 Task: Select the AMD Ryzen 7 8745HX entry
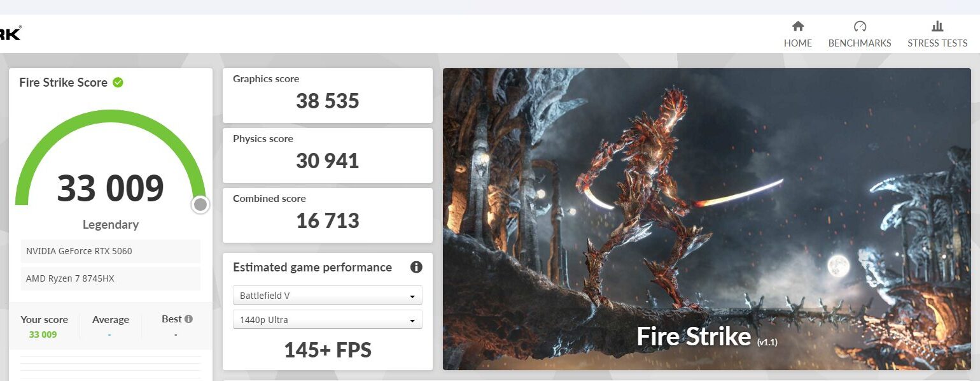point(110,279)
